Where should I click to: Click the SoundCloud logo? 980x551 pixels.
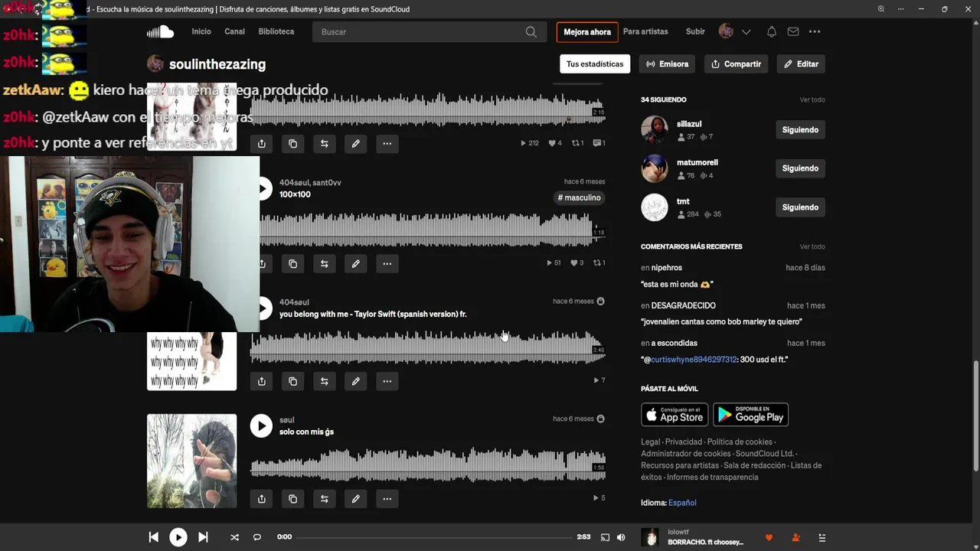pos(160,31)
